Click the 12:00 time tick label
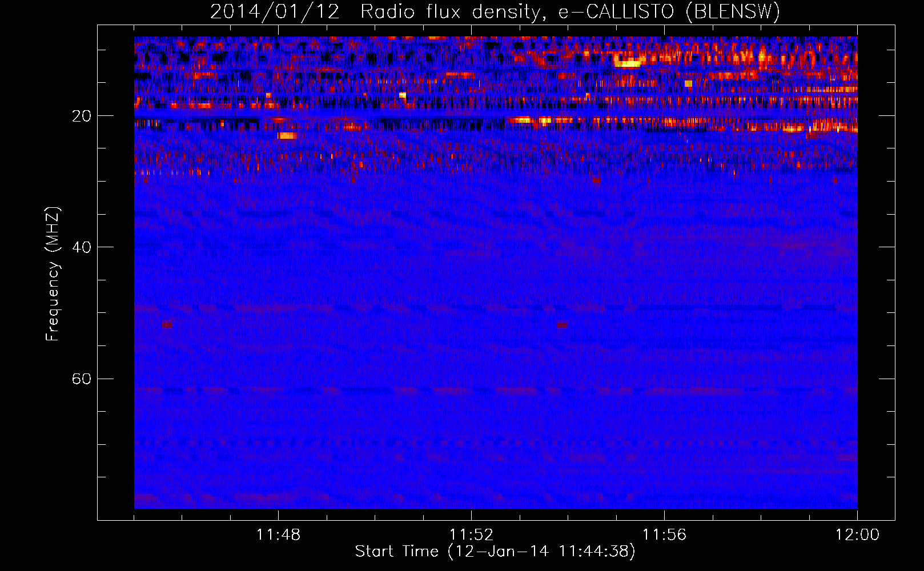 (857, 534)
